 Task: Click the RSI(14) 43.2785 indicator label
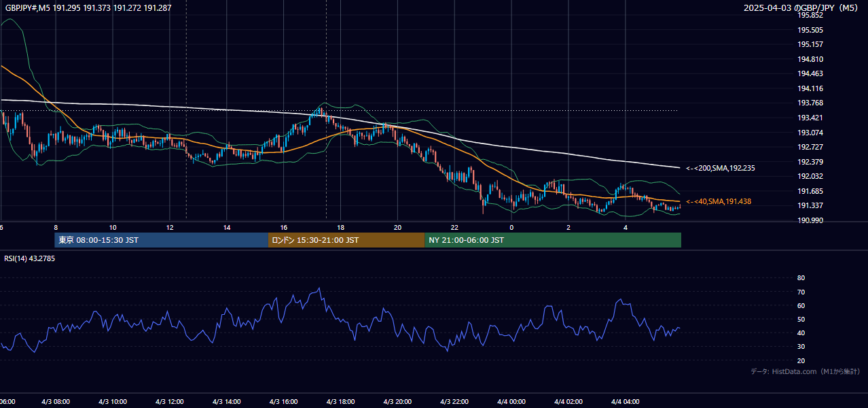[x=29, y=258]
